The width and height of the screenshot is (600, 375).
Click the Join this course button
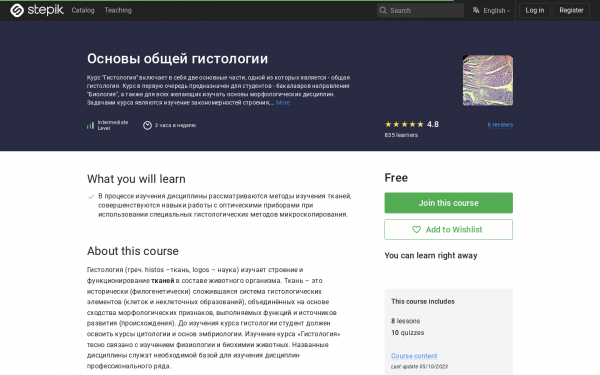448,203
